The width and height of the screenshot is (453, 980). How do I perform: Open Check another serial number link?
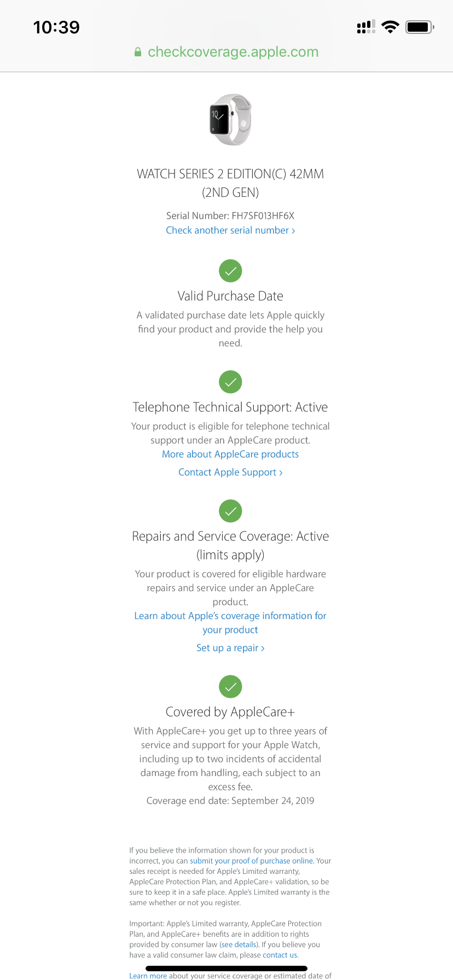[230, 230]
